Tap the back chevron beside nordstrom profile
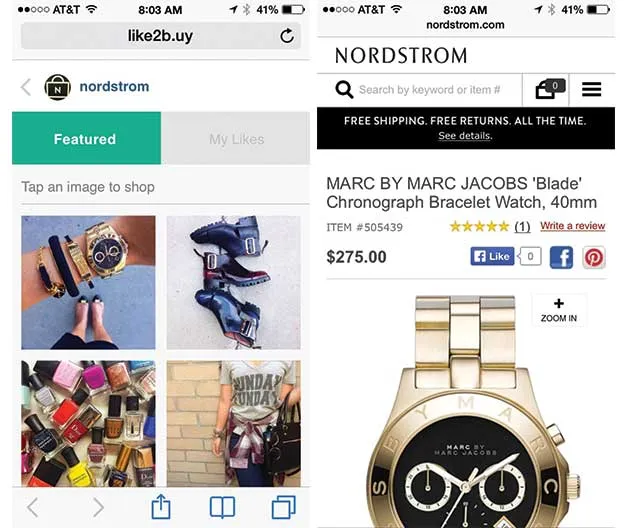 pyautogui.click(x=26, y=87)
